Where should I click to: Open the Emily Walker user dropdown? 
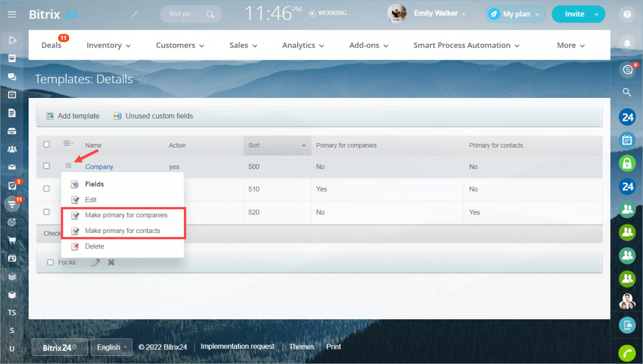[440, 14]
